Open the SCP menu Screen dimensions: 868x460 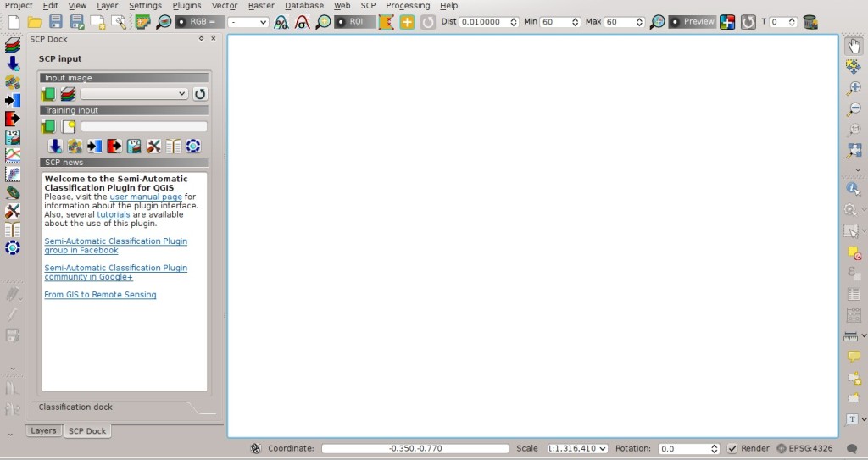pyautogui.click(x=368, y=6)
